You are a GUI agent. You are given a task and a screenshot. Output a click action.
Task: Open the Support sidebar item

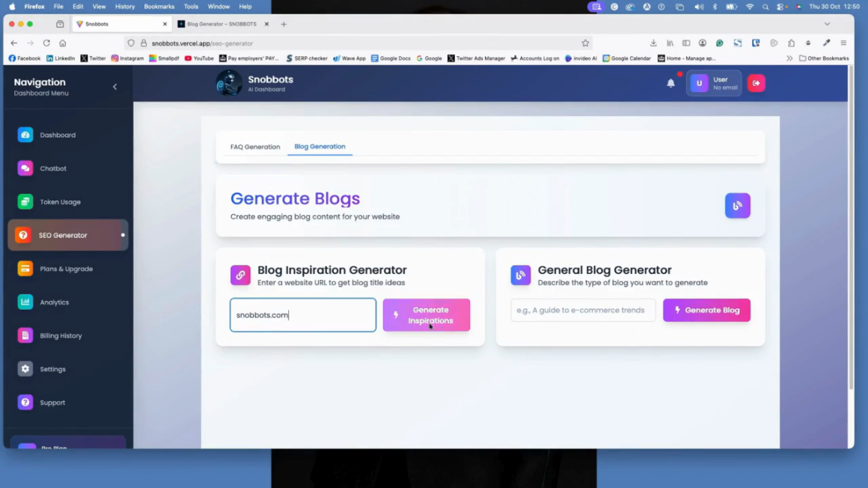pyautogui.click(x=67, y=403)
